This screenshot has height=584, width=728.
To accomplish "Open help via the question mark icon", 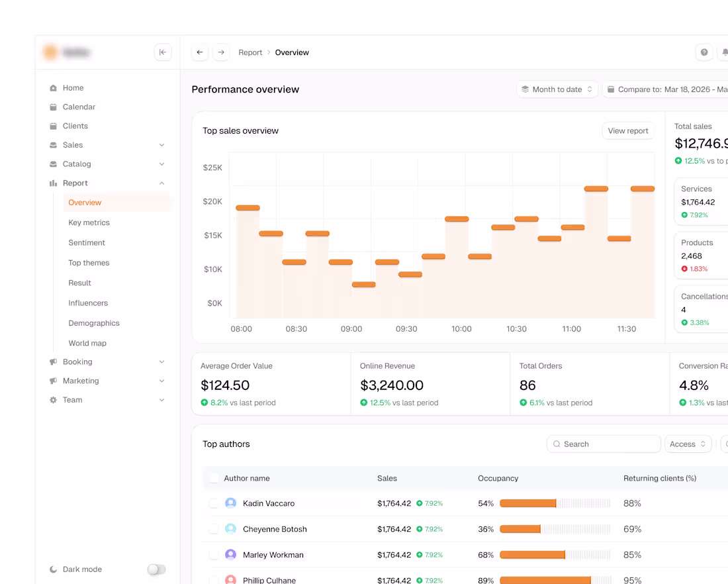I will [x=704, y=52].
